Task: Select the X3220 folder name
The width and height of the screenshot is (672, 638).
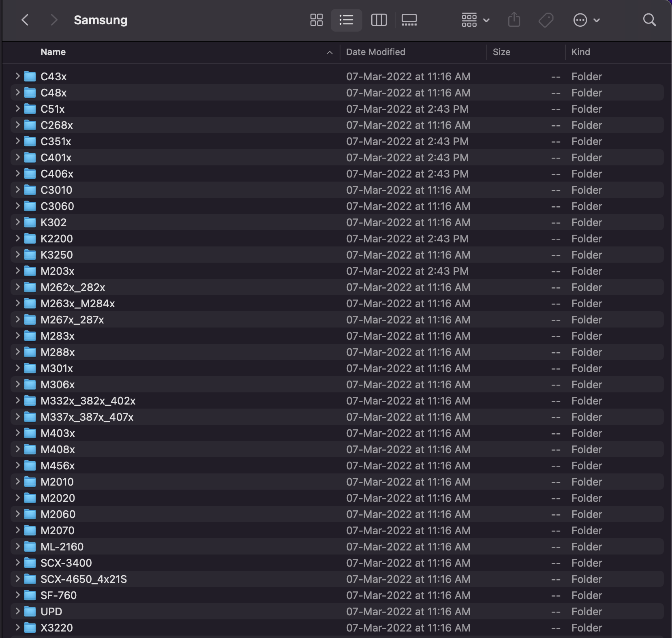Action: 57,628
